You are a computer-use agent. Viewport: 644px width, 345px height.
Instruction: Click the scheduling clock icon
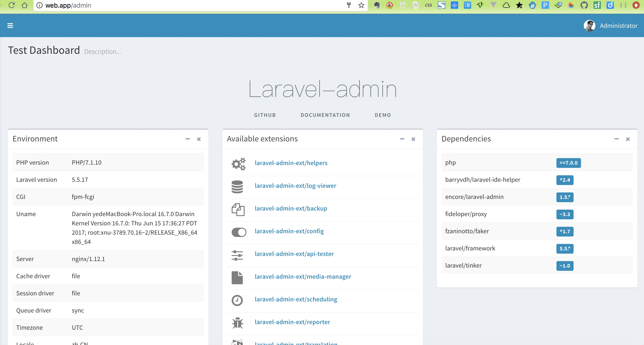(237, 300)
